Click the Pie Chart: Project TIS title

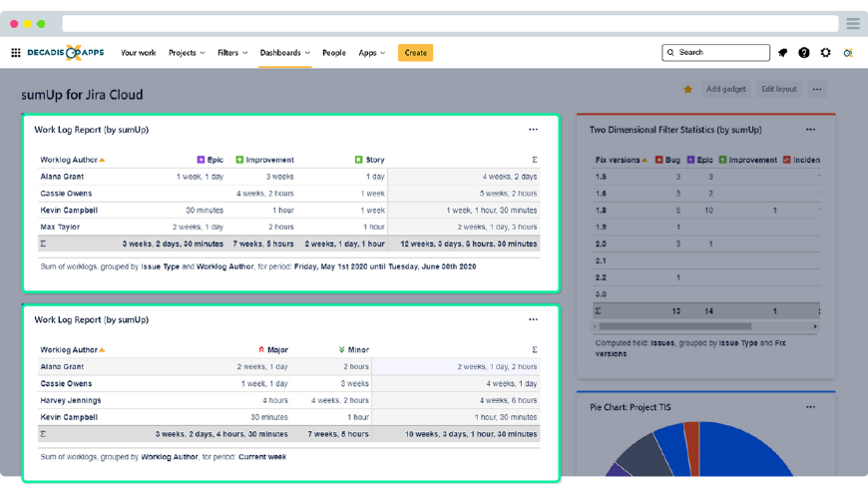630,407
